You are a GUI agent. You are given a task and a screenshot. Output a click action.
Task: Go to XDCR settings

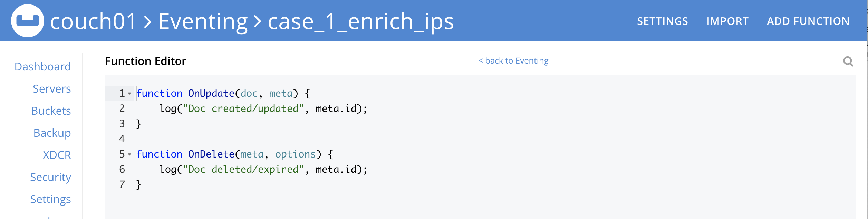pyautogui.click(x=57, y=155)
